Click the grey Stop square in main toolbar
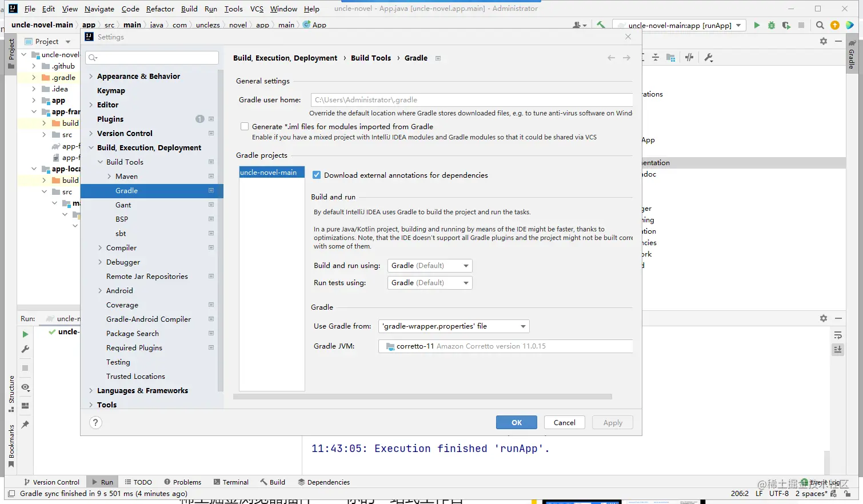The height and width of the screenshot is (504, 863). pyautogui.click(x=801, y=25)
